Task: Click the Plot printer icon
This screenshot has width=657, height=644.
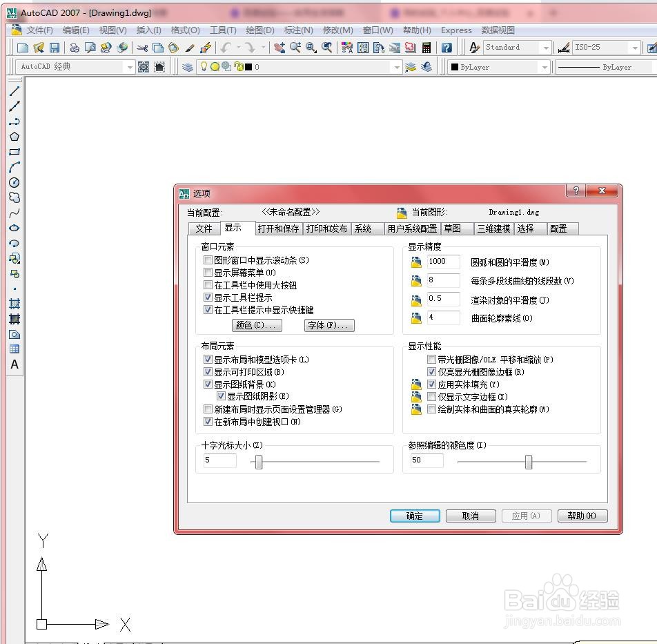Action: pos(74,48)
